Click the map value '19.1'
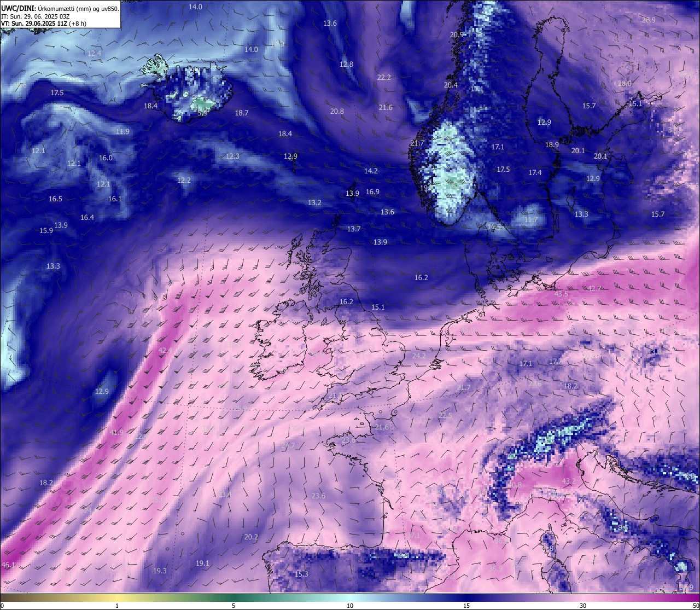 (x=202, y=563)
